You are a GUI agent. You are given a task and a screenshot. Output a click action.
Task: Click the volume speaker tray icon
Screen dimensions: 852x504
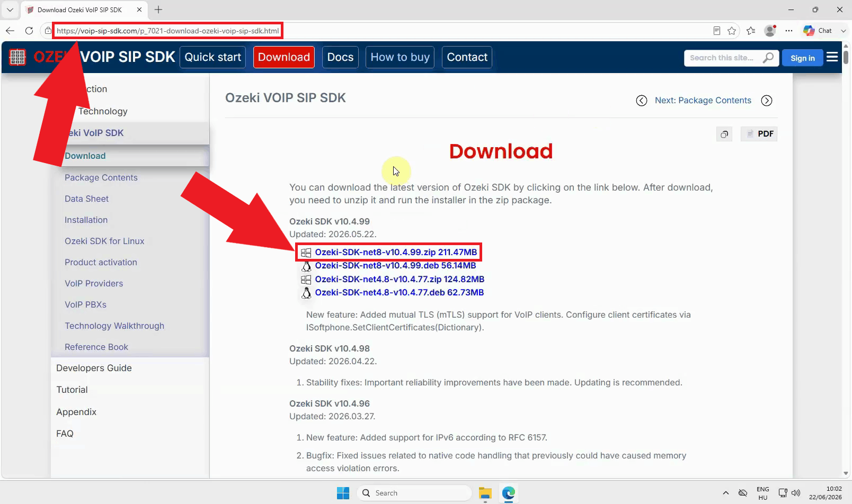click(796, 493)
